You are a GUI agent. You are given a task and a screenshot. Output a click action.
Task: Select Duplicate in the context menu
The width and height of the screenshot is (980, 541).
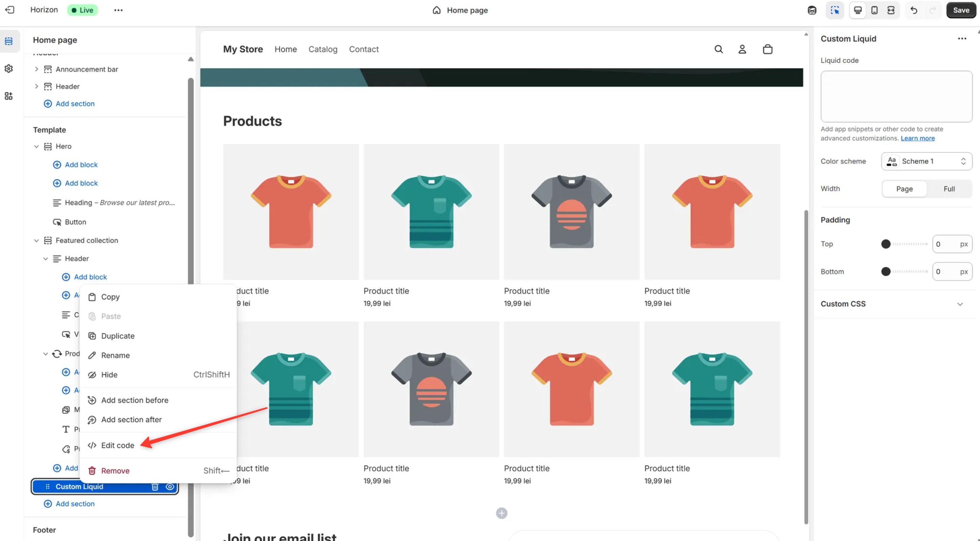pos(117,336)
